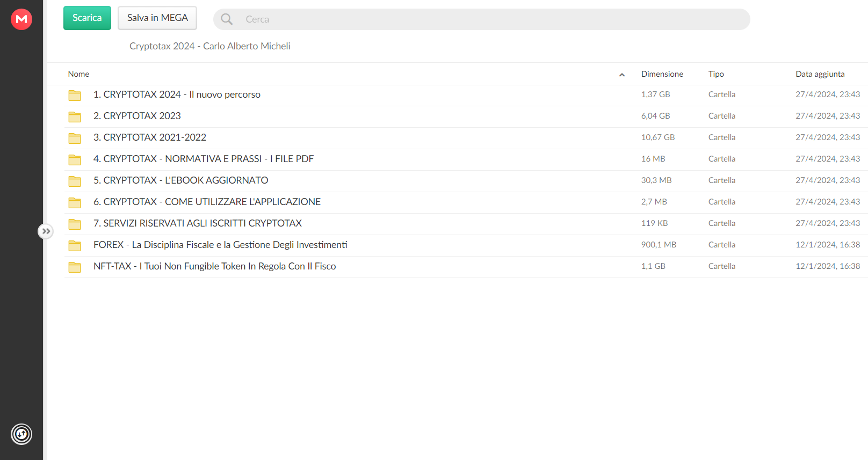The image size is (868, 460).
Task: Click the Salva in MEGA button
Action: (157, 18)
